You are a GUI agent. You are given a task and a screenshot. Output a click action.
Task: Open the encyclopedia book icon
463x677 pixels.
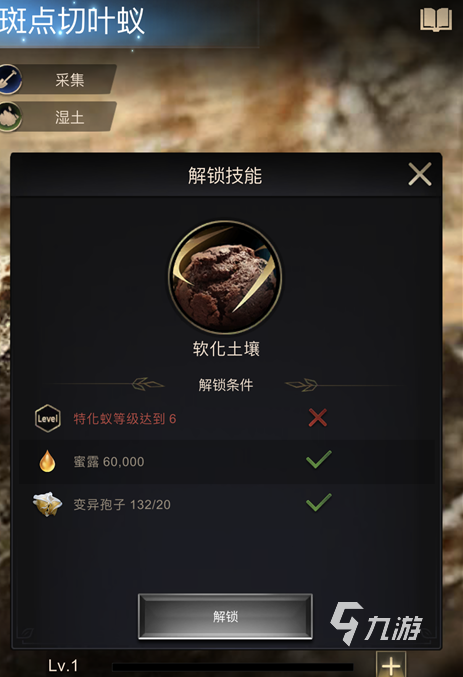pos(436,19)
